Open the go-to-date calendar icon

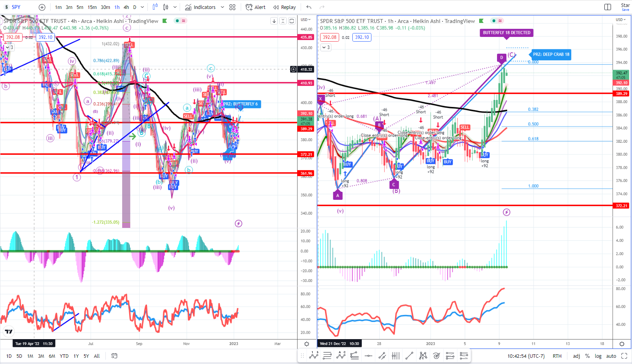click(x=114, y=356)
